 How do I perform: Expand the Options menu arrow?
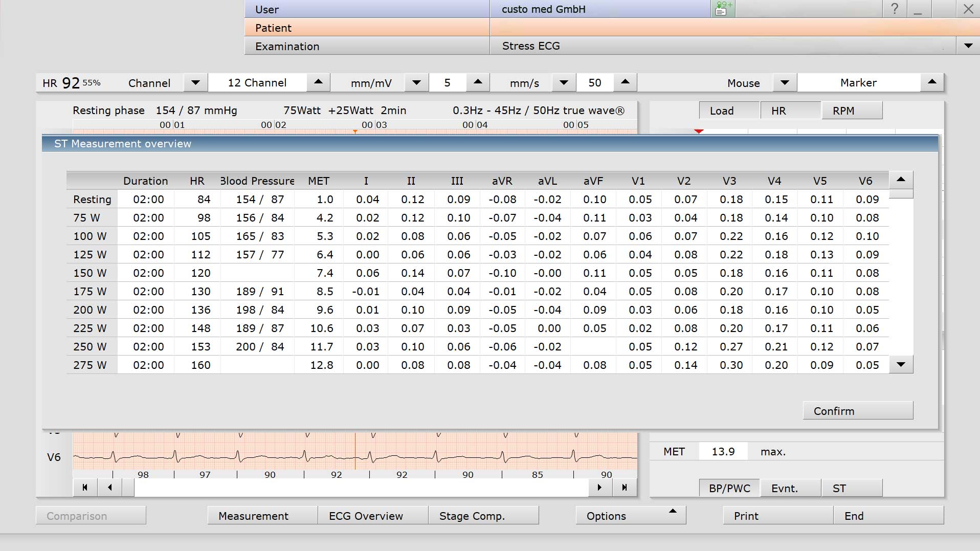pos(673,512)
